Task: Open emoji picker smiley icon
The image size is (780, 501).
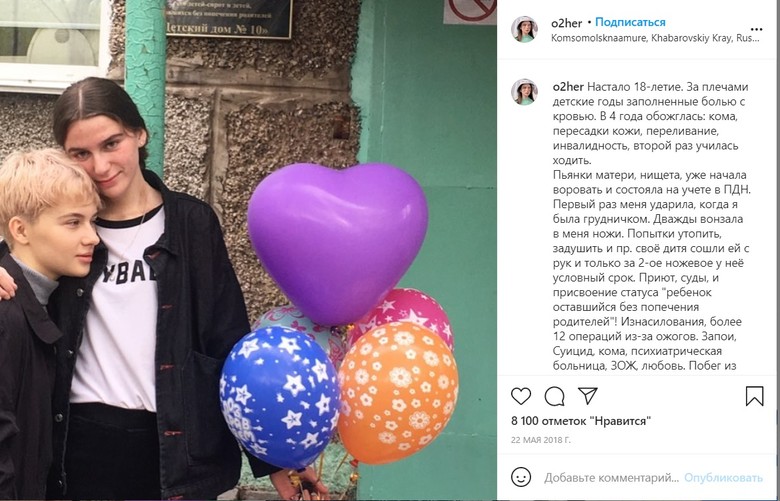Action: pos(521,478)
